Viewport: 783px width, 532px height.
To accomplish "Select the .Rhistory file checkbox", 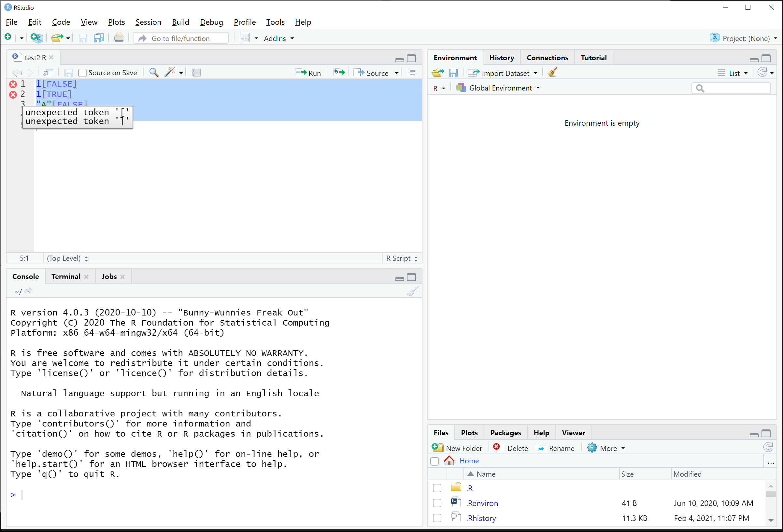I will tap(437, 518).
